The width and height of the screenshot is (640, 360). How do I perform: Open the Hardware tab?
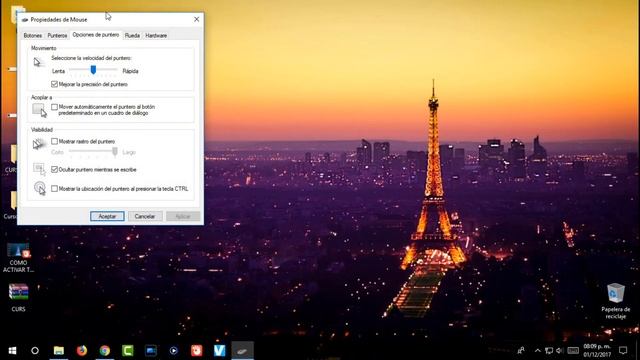(x=156, y=36)
